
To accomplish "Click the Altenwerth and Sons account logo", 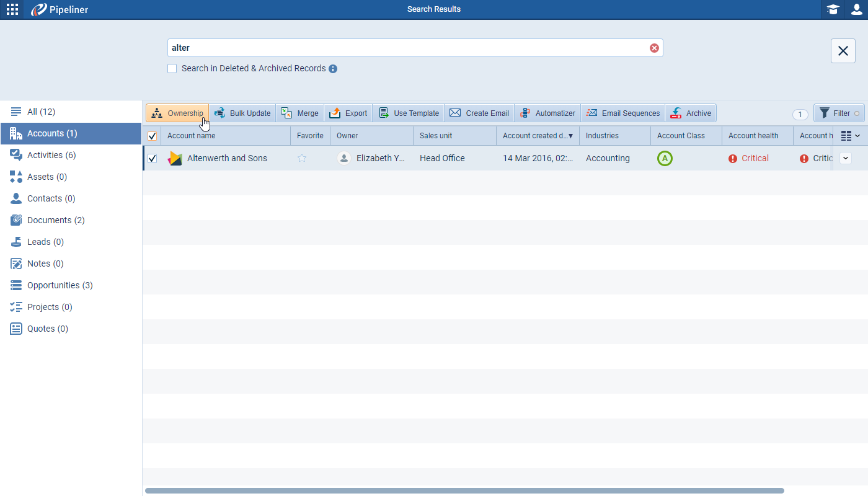I will (175, 158).
